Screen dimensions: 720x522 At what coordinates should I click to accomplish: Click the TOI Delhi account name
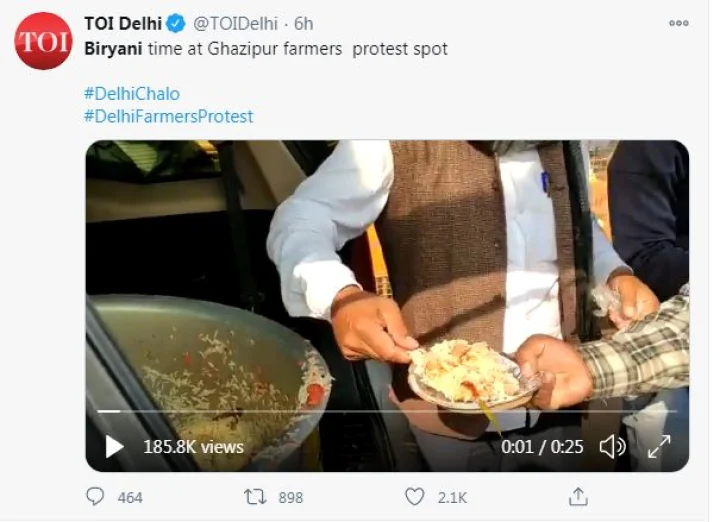point(123,23)
